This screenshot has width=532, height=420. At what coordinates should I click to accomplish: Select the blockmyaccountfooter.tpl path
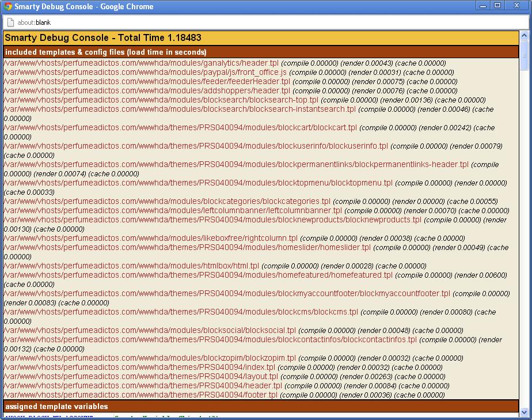(x=227, y=293)
